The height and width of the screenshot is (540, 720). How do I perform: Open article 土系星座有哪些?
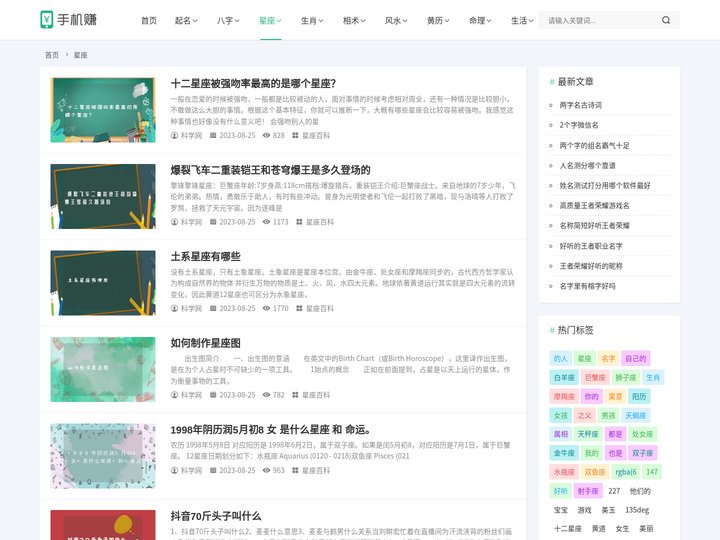tap(205, 257)
